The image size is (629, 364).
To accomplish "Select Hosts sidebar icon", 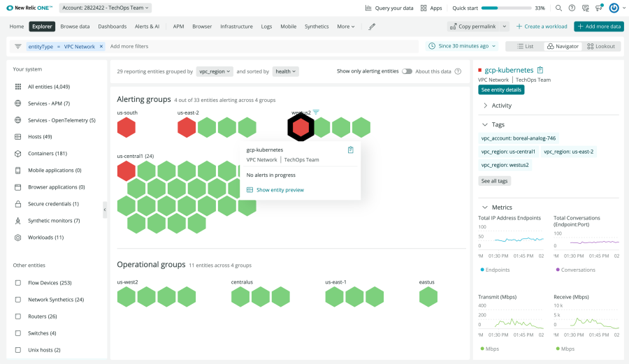I will 18,137.
